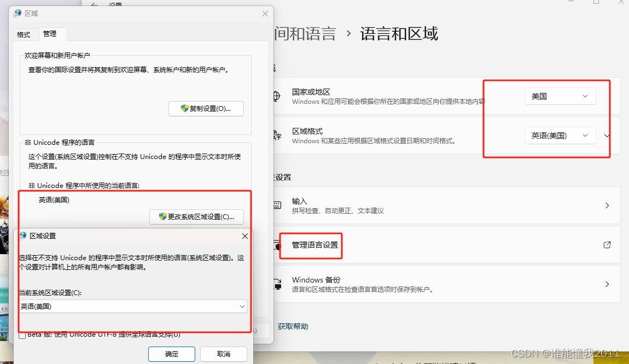Screen dimensions: 629x364
Task: Open the 区域格式 dropdown showing 英语(美国)
Action: (561, 136)
